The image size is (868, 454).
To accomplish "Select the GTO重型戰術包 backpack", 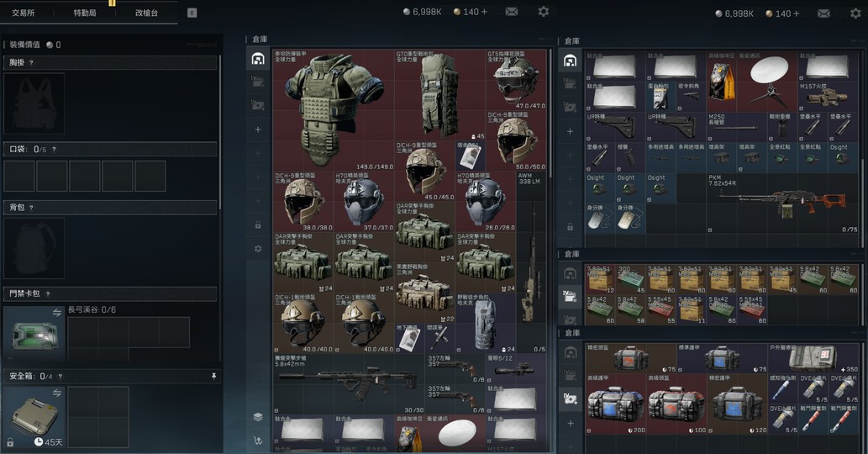I will (440, 95).
